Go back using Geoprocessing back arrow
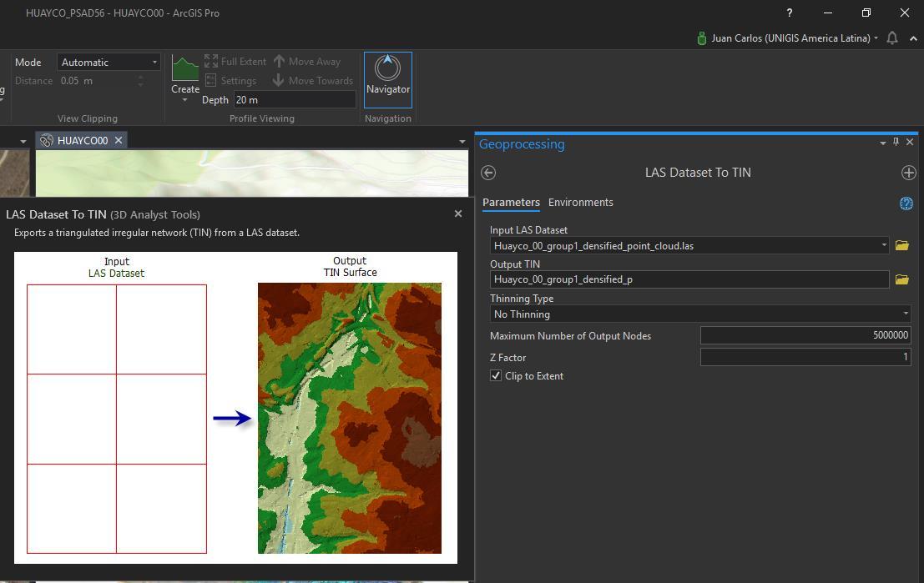 [x=489, y=173]
